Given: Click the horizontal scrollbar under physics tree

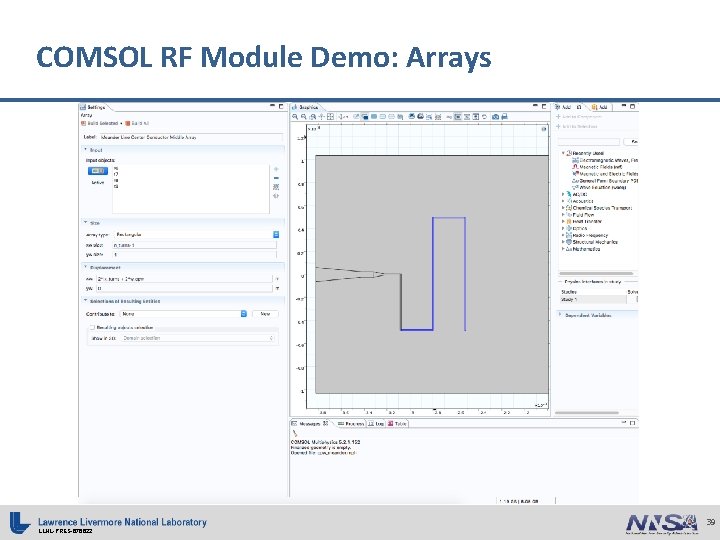Looking at the screenshot, I should coord(596,273).
